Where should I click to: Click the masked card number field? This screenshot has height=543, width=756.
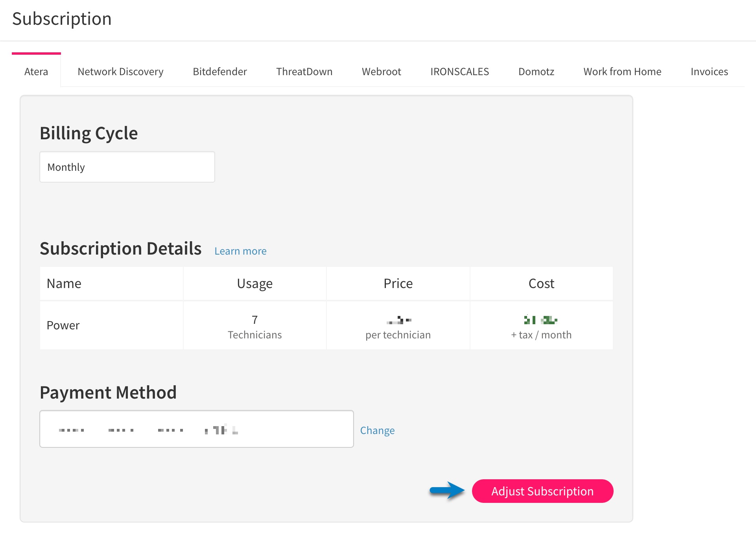[x=197, y=429]
